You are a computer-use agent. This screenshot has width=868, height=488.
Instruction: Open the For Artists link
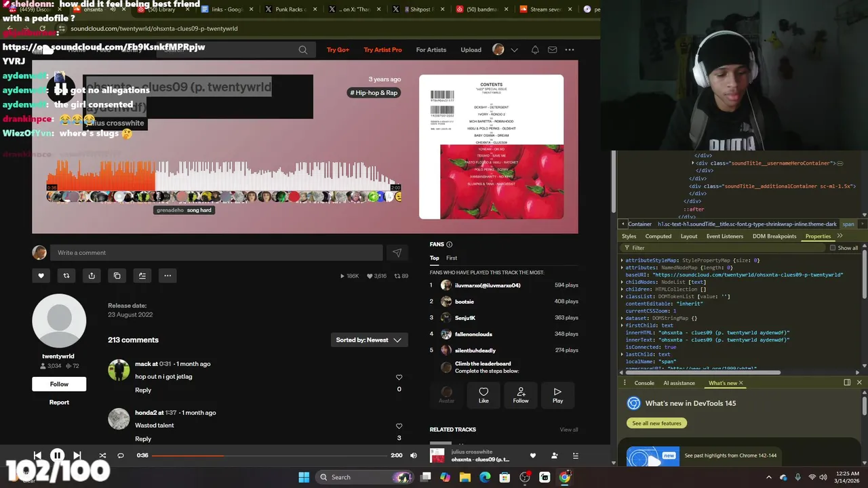point(431,49)
